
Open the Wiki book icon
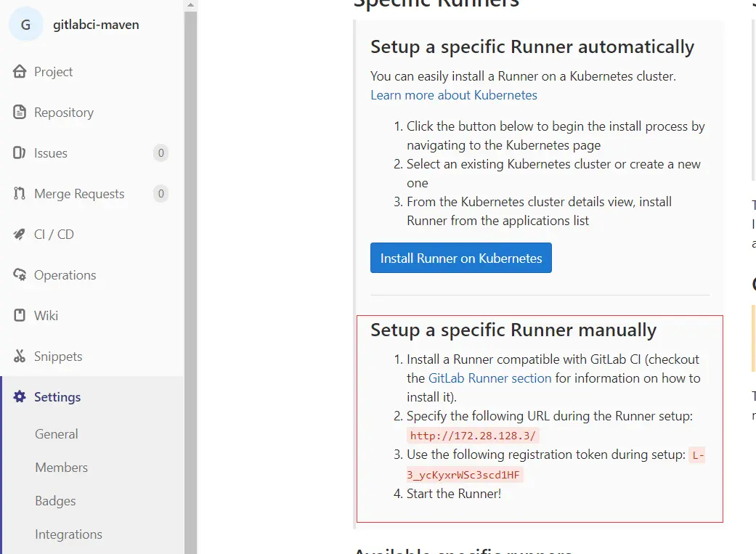[x=20, y=315]
